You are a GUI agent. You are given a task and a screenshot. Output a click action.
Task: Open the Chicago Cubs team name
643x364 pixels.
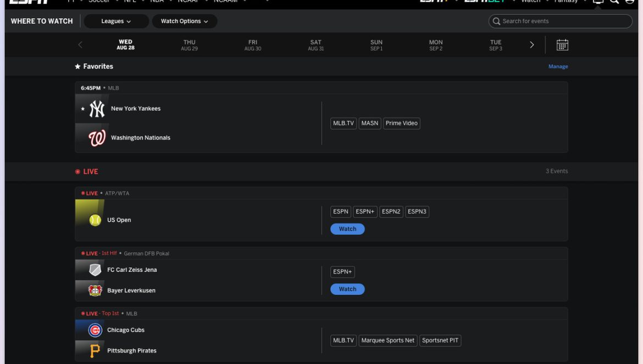pyautogui.click(x=126, y=330)
